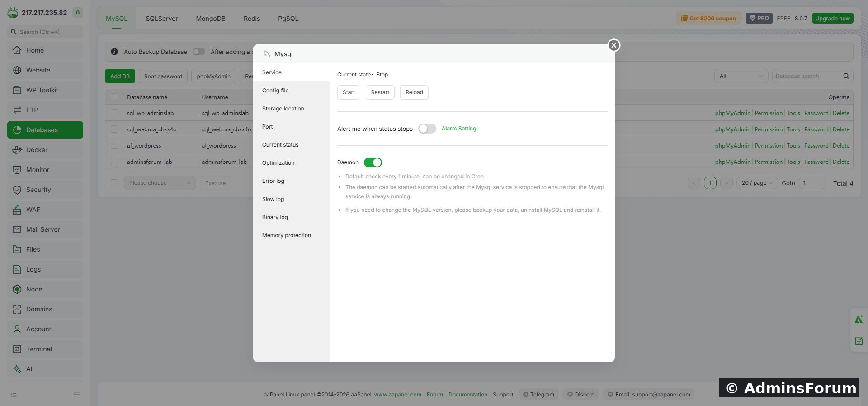Click the Files folder icon
868x406 pixels.
pos(17,249)
